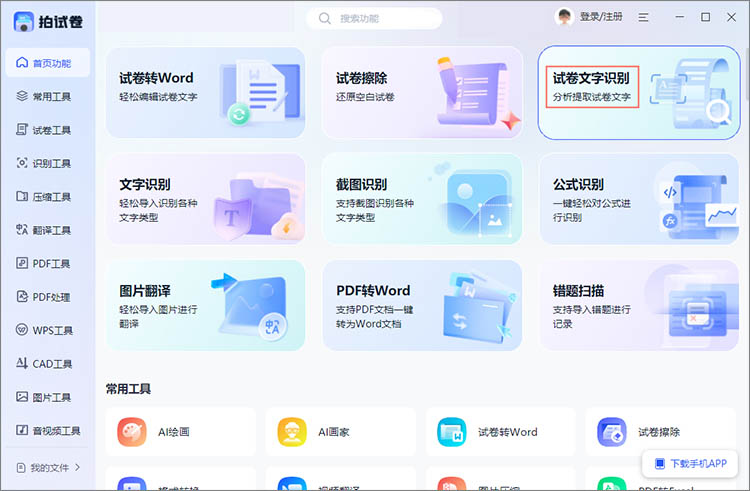This screenshot has height=491, width=750.
Task: Click the AI画家 tool icon
Action: click(292, 432)
